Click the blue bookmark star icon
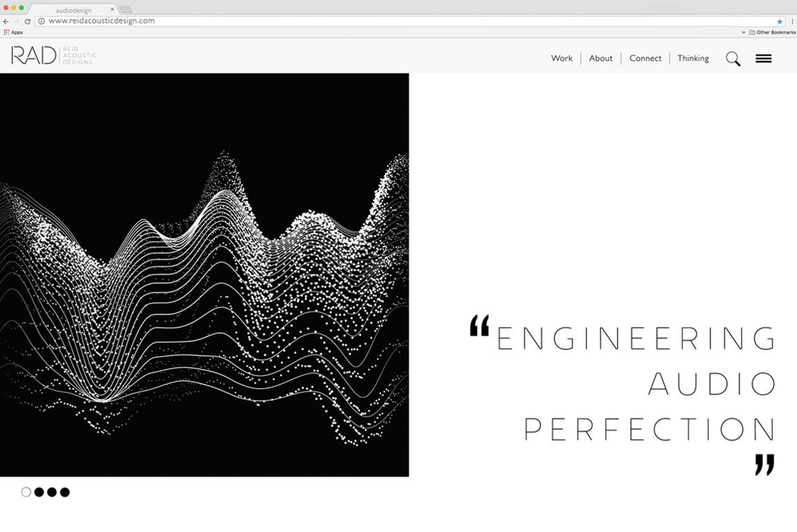The height and width of the screenshot is (532, 797). (x=780, y=21)
